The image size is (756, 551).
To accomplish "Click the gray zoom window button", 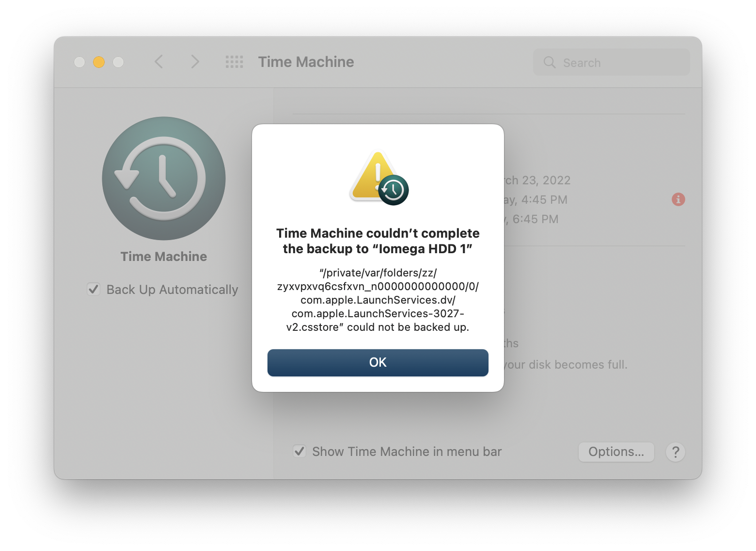I will pyautogui.click(x=118, y=62).
